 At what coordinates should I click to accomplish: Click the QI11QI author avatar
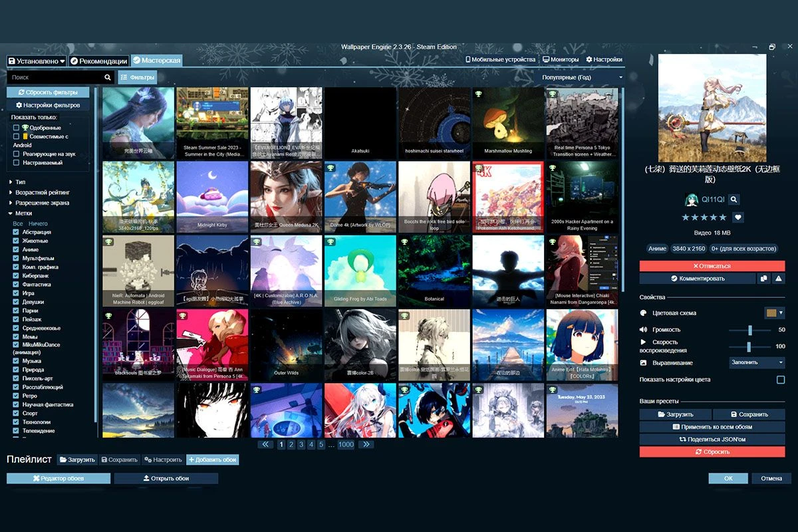[692, 199]
